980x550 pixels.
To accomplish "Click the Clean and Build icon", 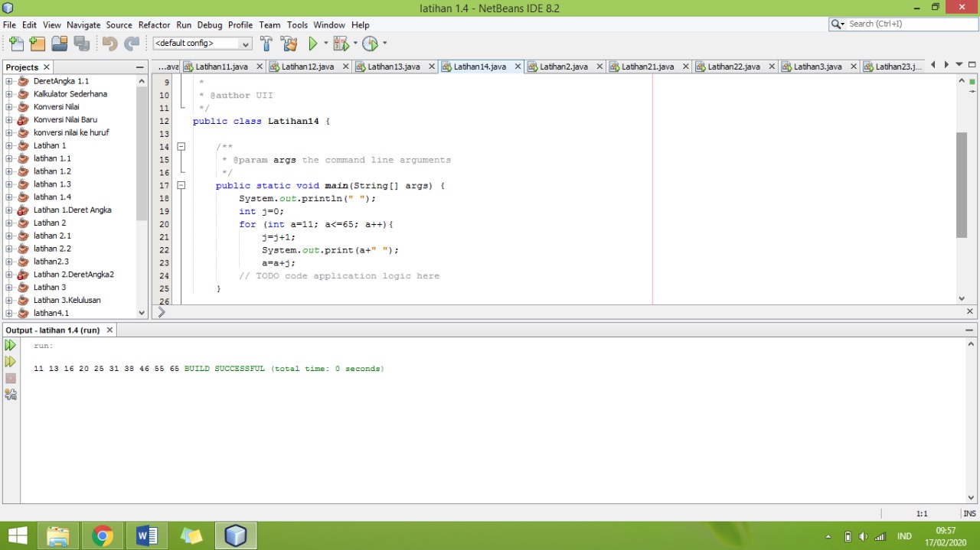I will click(x=289, y=44).
